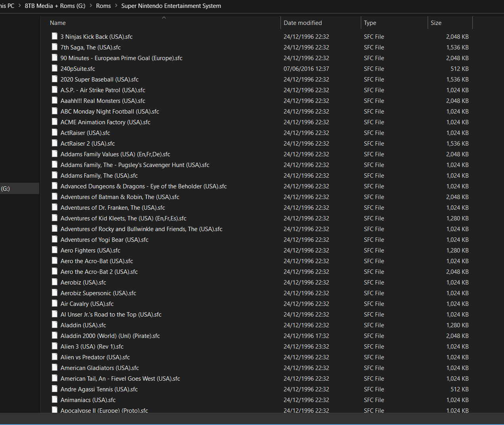Click the 512 KB size of 240pSuite.sfc
This screenshot has width=504, height=425.
click(x=460, y=68)
